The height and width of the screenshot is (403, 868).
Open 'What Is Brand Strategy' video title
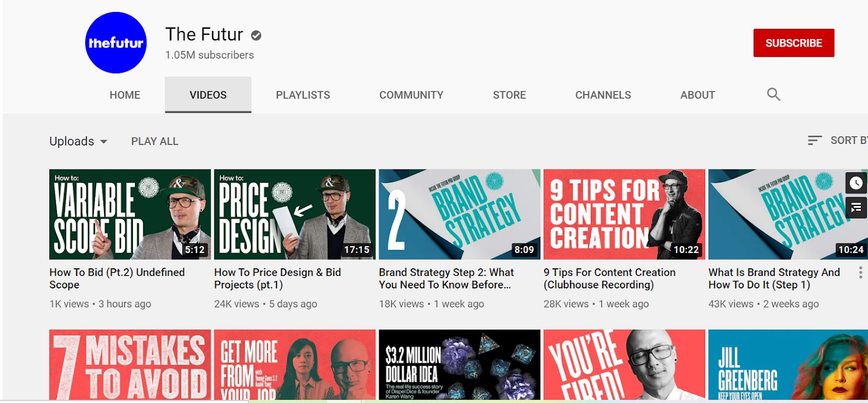(x=774, y=279)
